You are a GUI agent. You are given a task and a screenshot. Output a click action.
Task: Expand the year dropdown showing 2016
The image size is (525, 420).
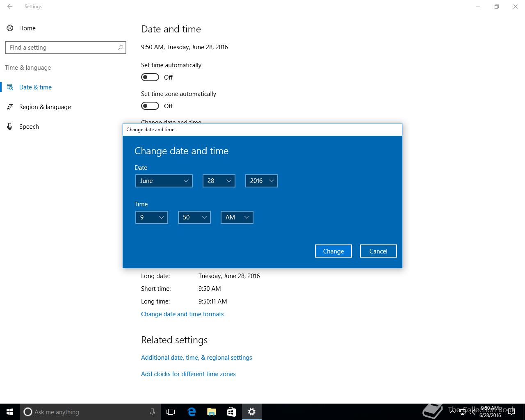coord(262,181)
